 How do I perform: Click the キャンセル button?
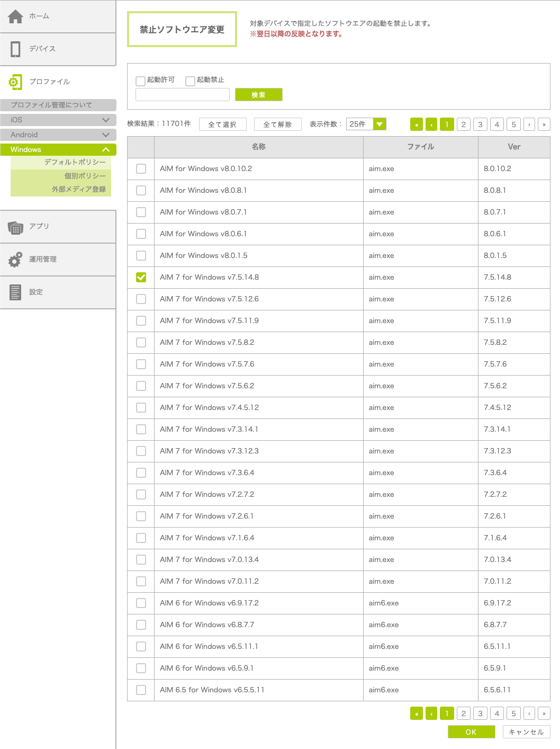click(x=527, y=732)
